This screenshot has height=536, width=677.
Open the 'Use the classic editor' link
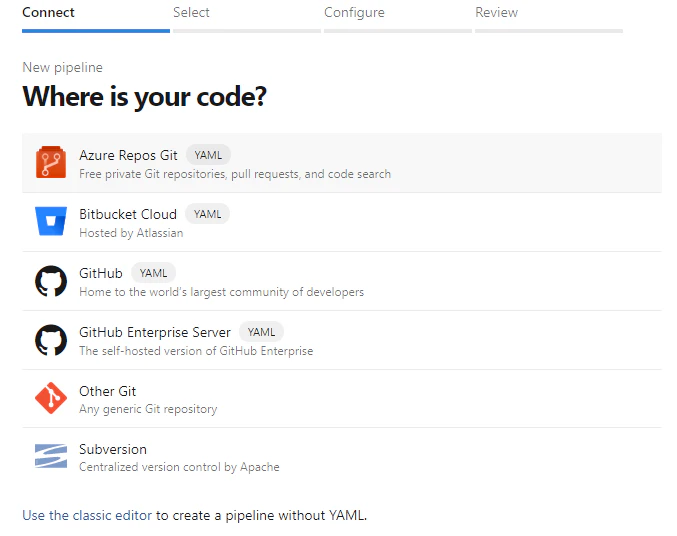(x=87, y=515)
